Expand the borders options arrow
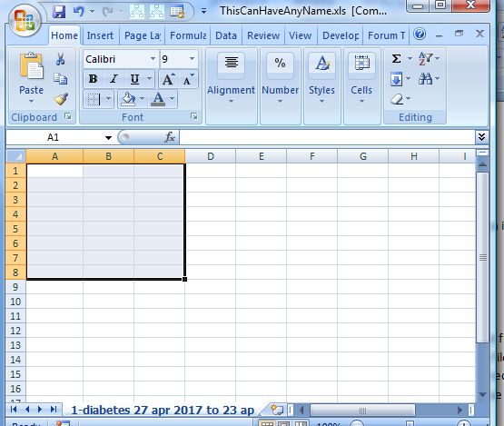Viewport: 504px width, 426px height. point(108,99)
